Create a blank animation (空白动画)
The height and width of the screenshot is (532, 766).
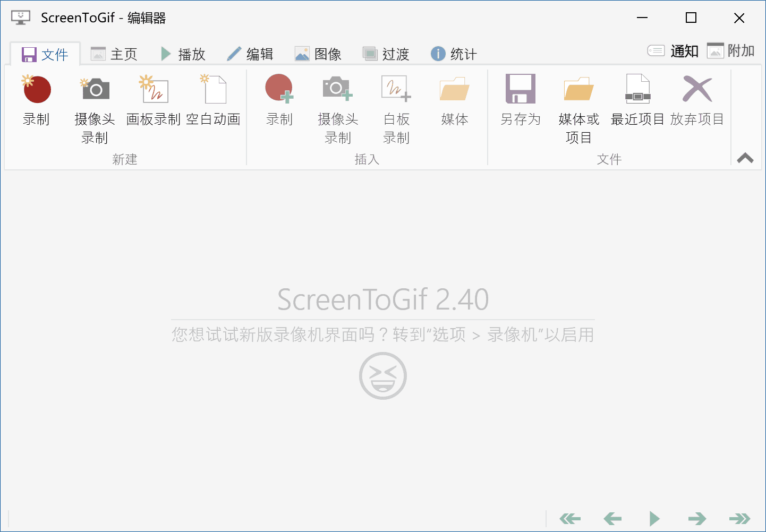click(x=213, y=101)
